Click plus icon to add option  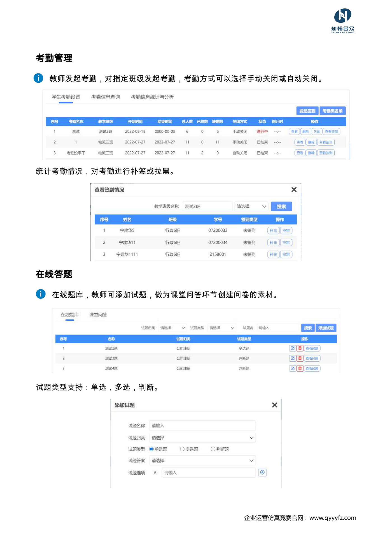point(262,472)
